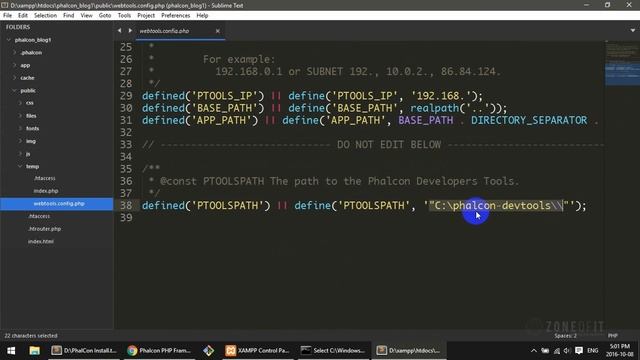Open the View menu
This screenshot has width=640, height=360.
point(87,16)
